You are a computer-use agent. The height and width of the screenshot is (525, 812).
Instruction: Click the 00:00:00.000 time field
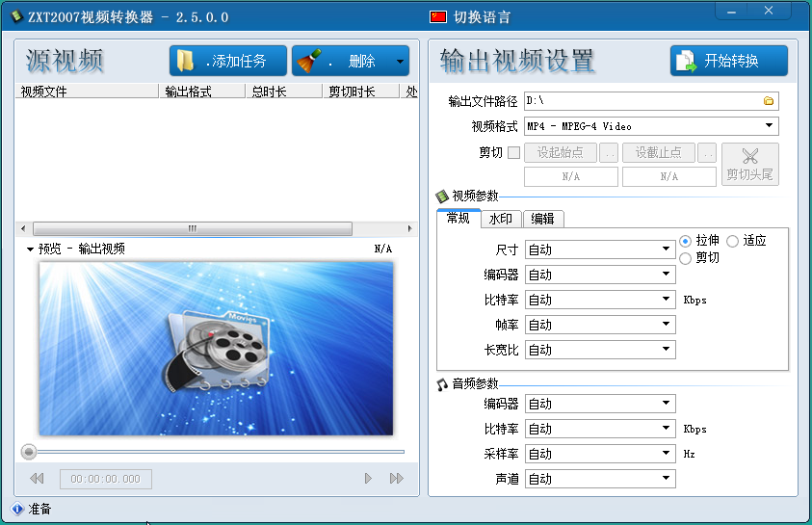click(x=106, y=479)
